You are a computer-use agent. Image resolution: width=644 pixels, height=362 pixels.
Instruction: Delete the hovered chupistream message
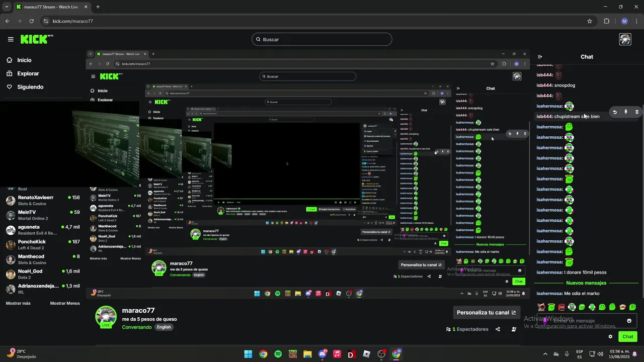click(636, 112)
